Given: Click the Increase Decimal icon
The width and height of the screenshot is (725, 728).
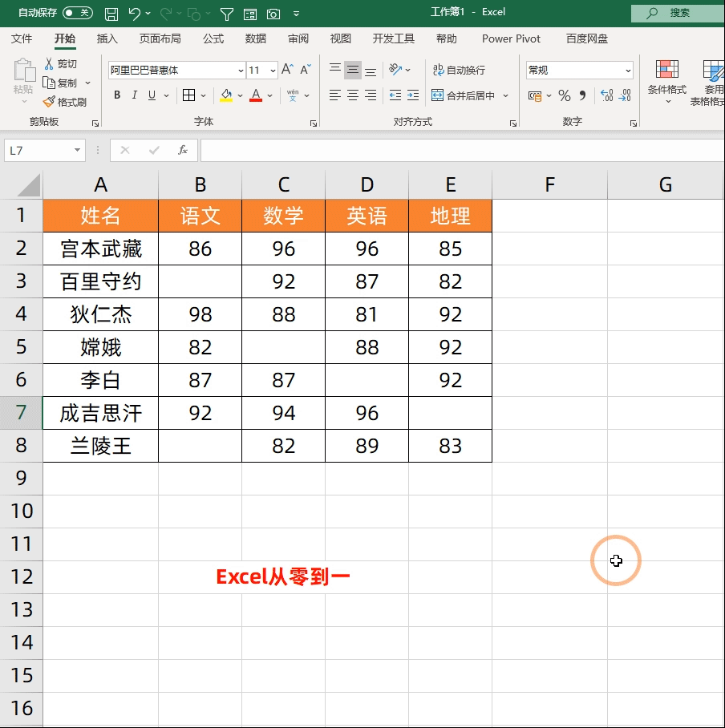Looking at the screenshot, I should pyautogui.click(x=607, y=95).
